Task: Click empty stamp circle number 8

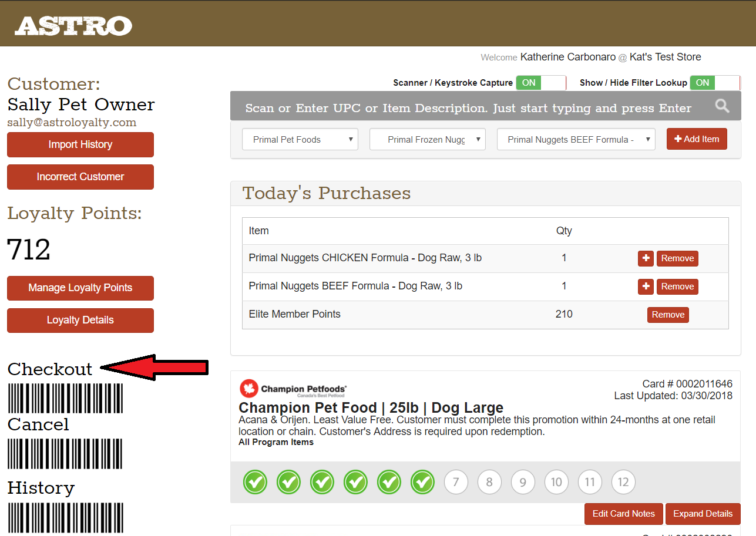Action: tap(489, 482)
